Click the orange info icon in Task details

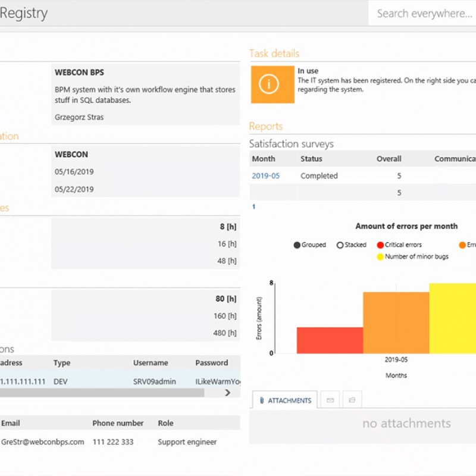pyautogui.click(x=273, y=84)
